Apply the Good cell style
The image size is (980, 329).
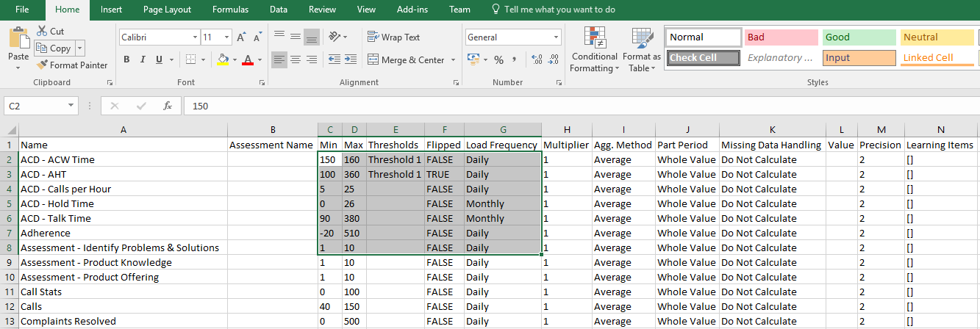pyautogui.click(x=859, y=37)
